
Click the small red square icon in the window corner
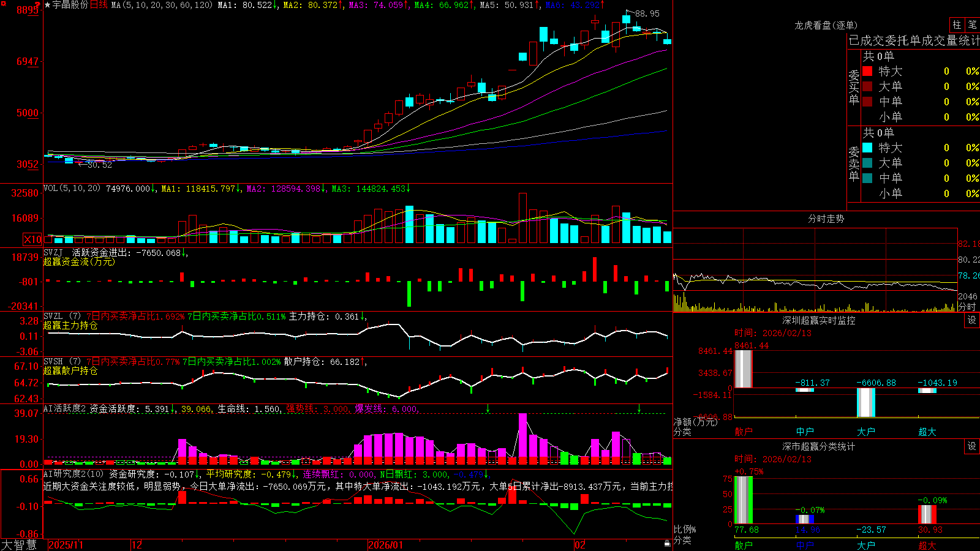pyautogui.click(x=2, y=2)
